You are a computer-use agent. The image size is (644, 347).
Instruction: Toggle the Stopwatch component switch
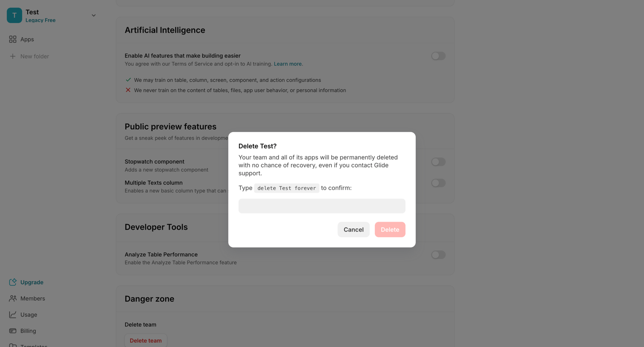point(438,162)
